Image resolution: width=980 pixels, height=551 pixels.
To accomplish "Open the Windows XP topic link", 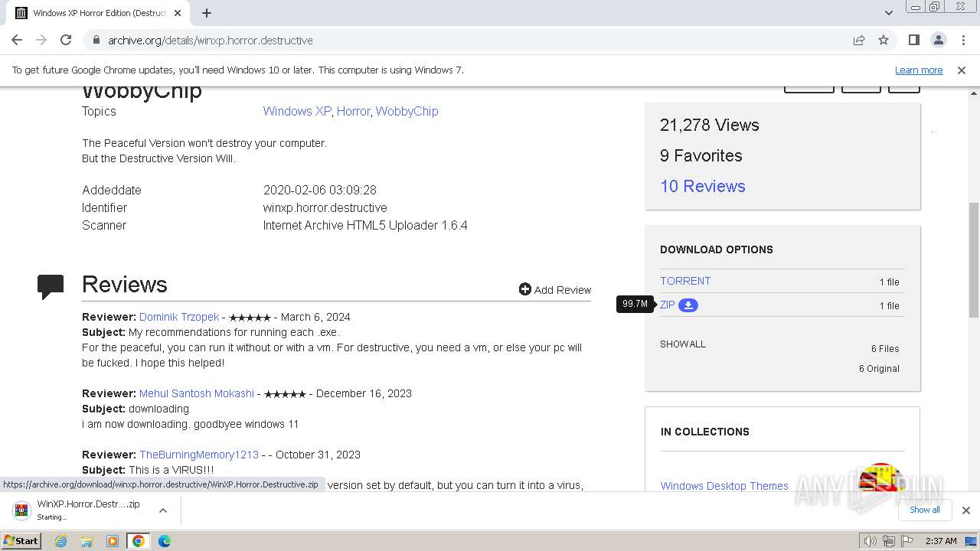I will point(297,111).
